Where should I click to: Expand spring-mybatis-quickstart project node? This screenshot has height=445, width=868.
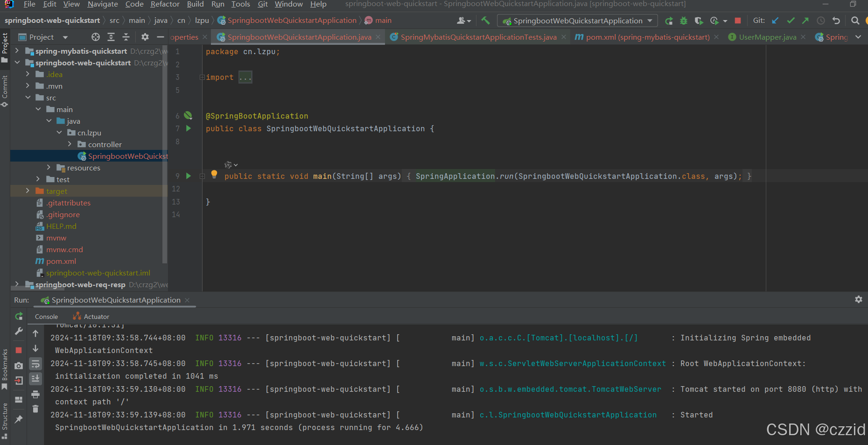click(x=17, y=51)
